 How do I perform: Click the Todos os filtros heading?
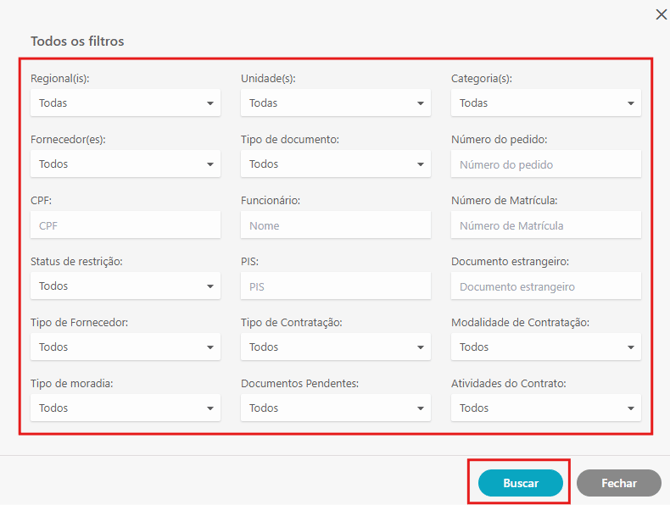(77, 41)
